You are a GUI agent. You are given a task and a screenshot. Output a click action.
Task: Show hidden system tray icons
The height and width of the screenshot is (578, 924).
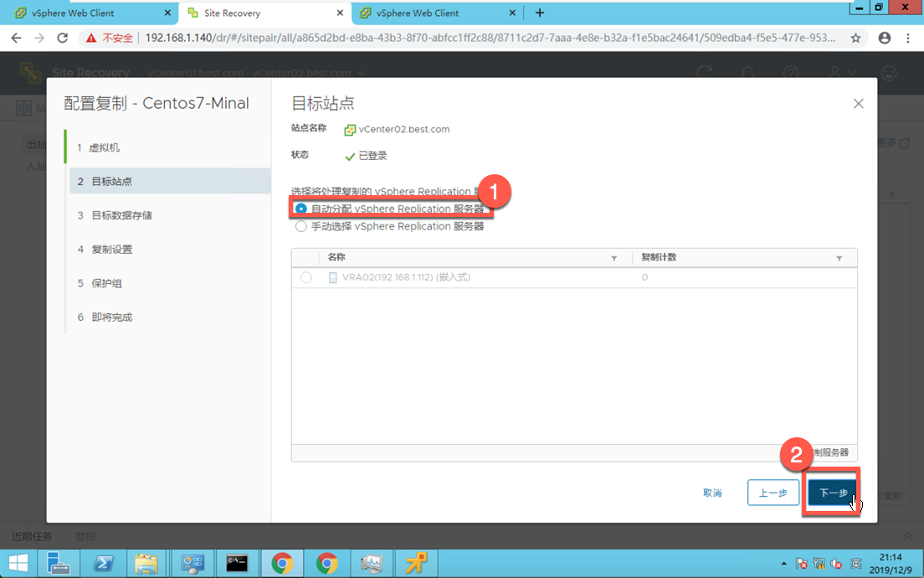pyautogui.click(x=783, y=564)
